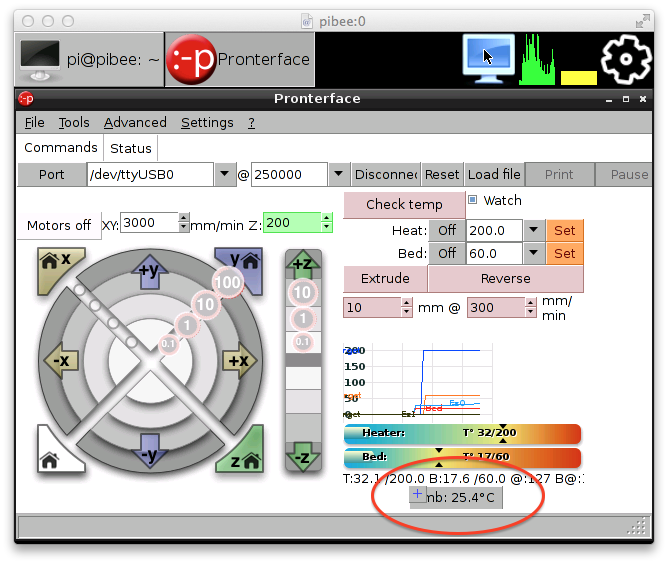668x564 pixels.
Task: Turn off the Heat heater
Action: [447, 230]
